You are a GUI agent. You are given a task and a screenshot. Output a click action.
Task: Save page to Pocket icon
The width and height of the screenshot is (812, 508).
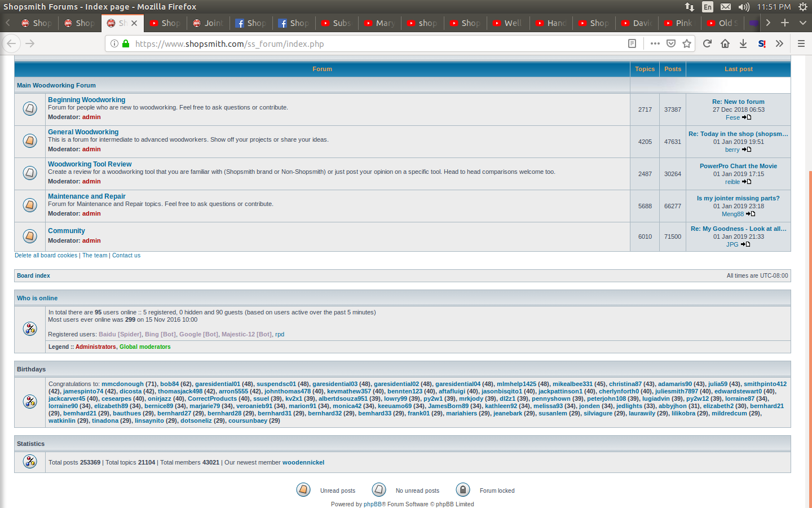(x=671, y=43)
